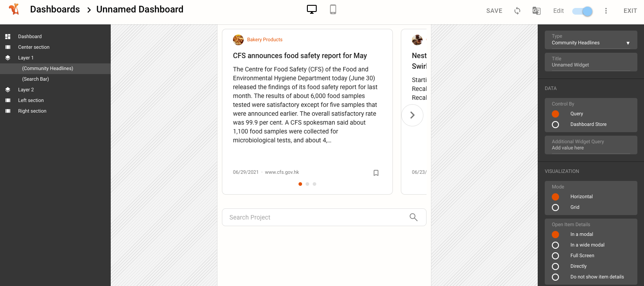Image resolution: width=644 pixels, height=286 pixels.
Task: Switch to mobile preview icon
Action: (x=333, y=9)
